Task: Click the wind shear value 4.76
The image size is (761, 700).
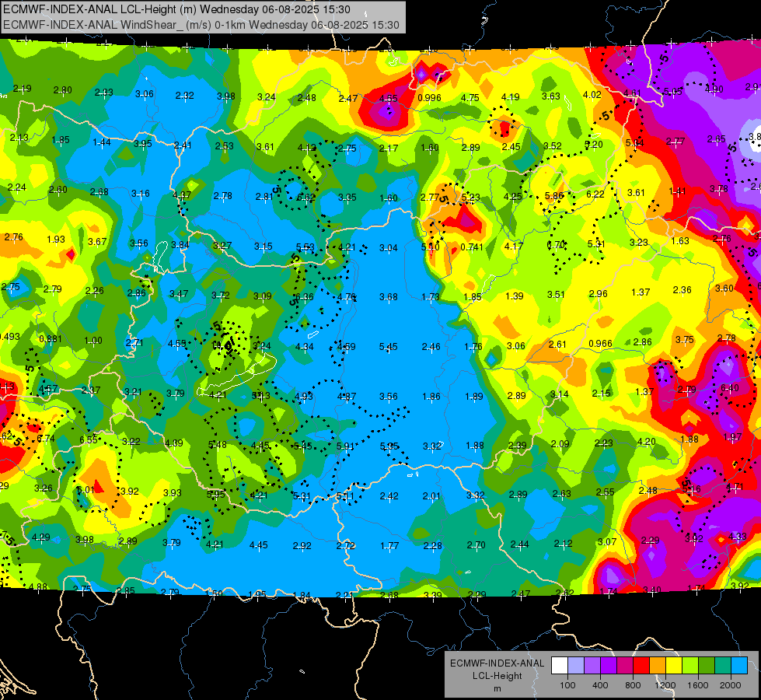Action: coord(347,296)
